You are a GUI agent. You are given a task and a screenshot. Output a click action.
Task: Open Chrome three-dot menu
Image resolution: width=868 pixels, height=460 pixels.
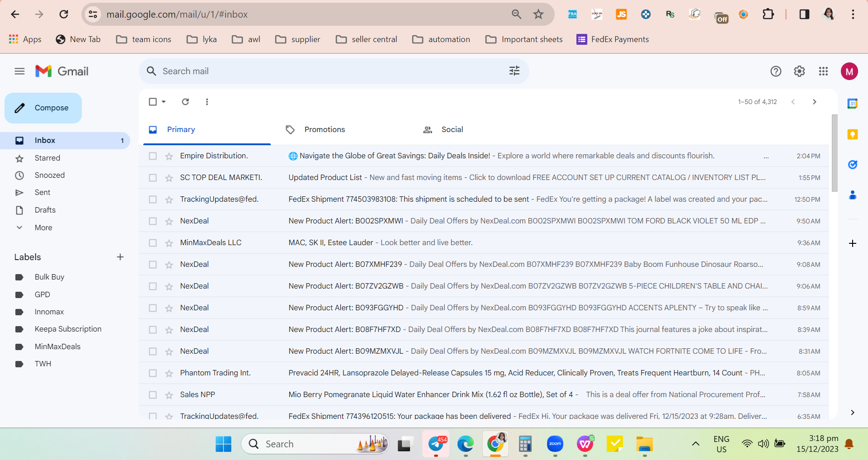coord(853,14)
